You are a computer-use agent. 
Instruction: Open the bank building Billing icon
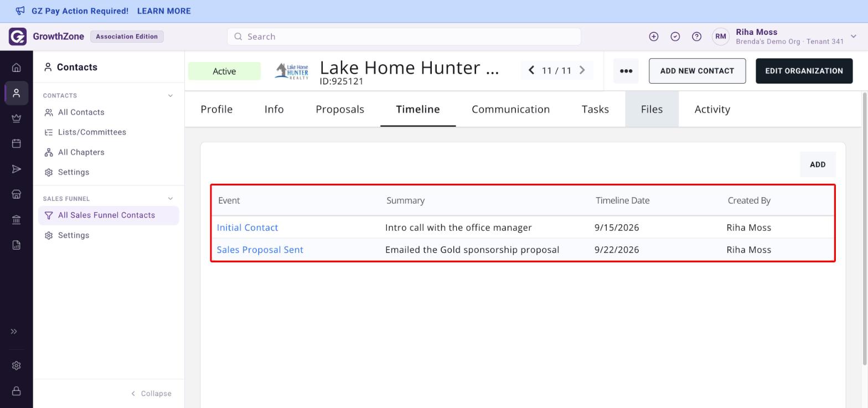pyautogui.click(x=16, y=220)
